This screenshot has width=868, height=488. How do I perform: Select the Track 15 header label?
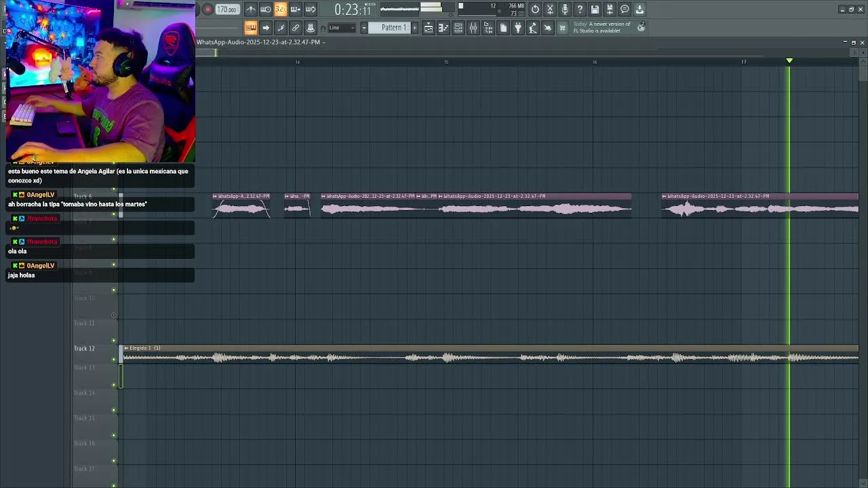coord(85,418)
